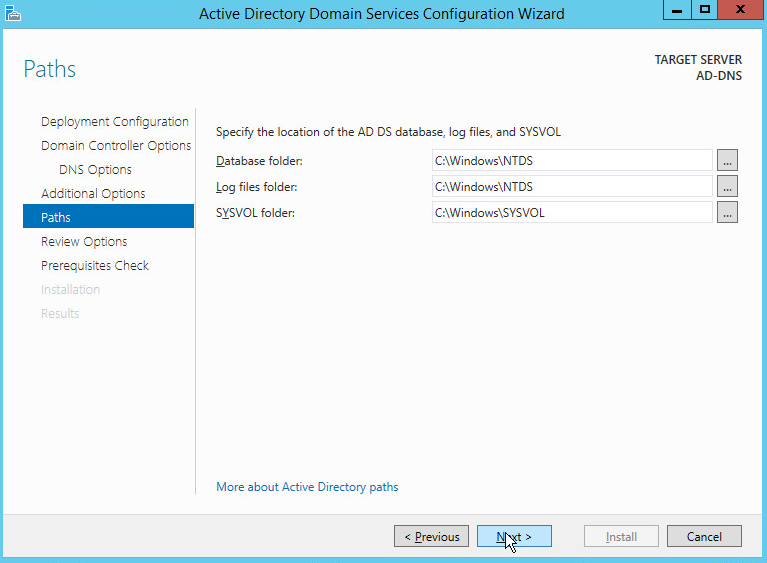The width and height of the screenshot is (767, 563).
Task: Open Domain Controller Options step
Action: click(x=116, y=146)
